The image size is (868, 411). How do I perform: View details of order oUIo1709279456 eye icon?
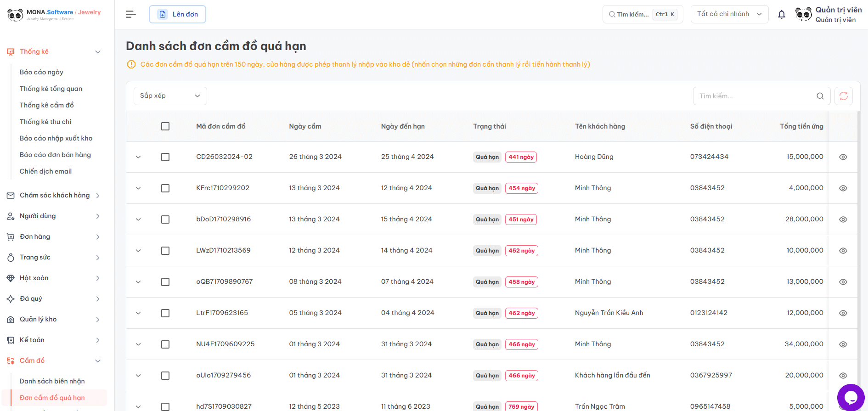tap(843, 376)
